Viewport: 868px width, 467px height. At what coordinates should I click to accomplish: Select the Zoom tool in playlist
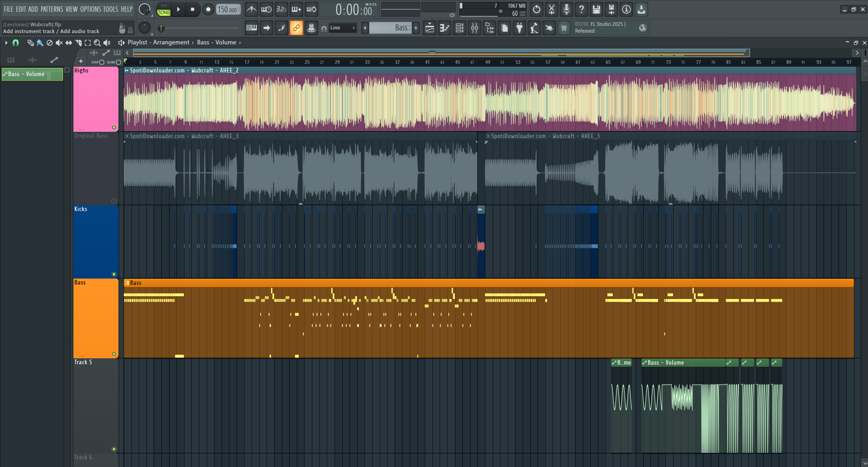(97, 43)
